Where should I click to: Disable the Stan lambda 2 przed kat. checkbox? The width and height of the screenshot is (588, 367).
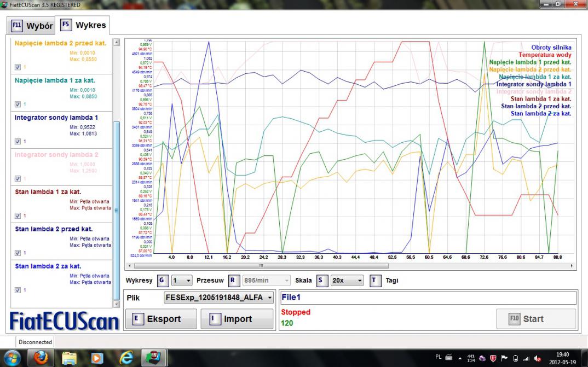point(18,253)
